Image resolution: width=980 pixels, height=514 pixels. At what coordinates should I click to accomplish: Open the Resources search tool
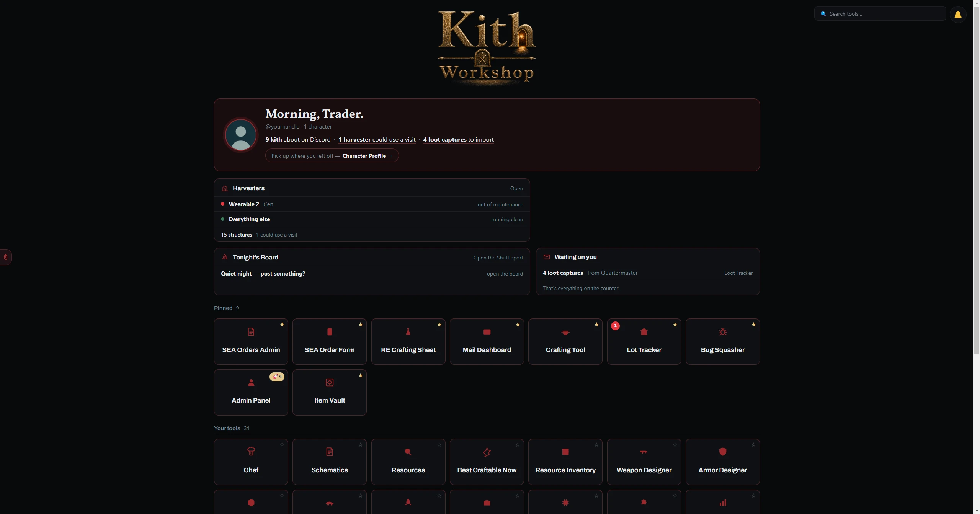pyautogui.click(x=408, y=462)
